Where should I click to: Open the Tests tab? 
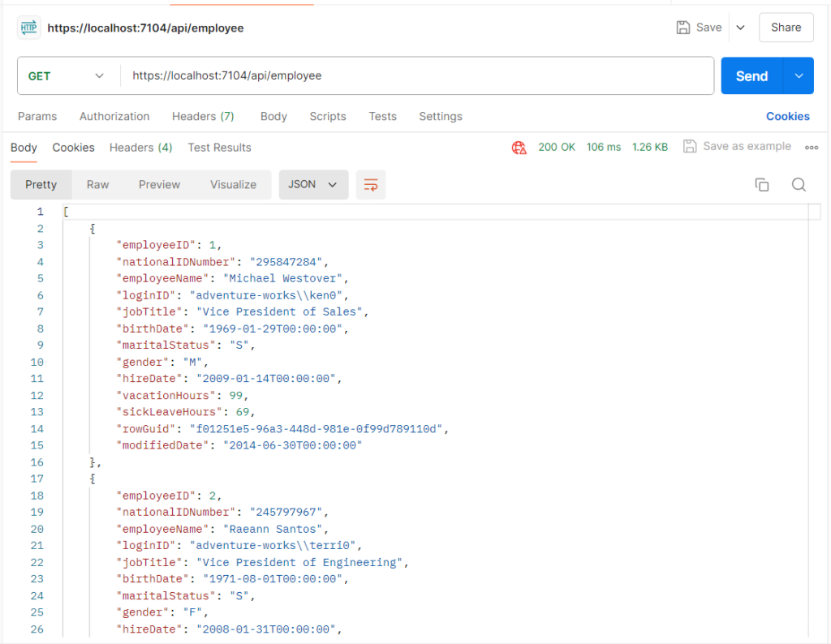tap(383, 116)
